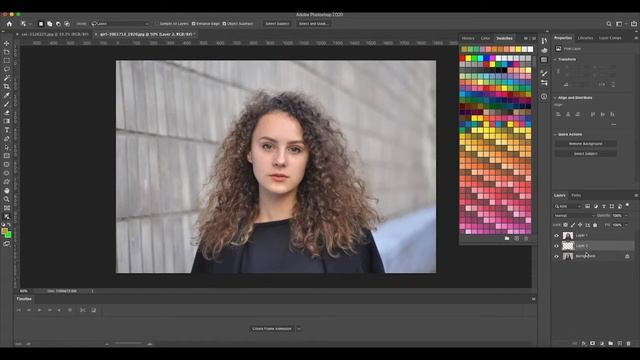Click the Layer 1 thumbnail
Screen dimensions: 640x360
coord(568,236)
